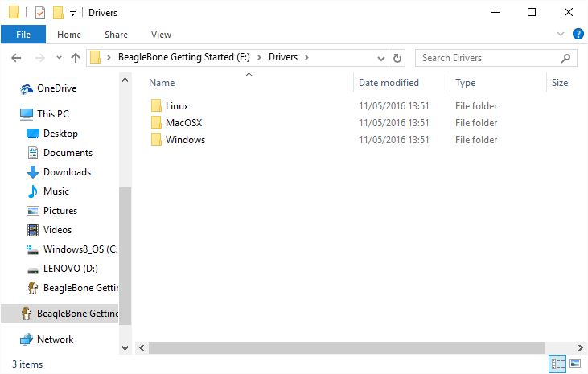This screenshot has width=588, height=374.
Task: Click Properties icon in quick access toolbar
Action: point(40,13)
